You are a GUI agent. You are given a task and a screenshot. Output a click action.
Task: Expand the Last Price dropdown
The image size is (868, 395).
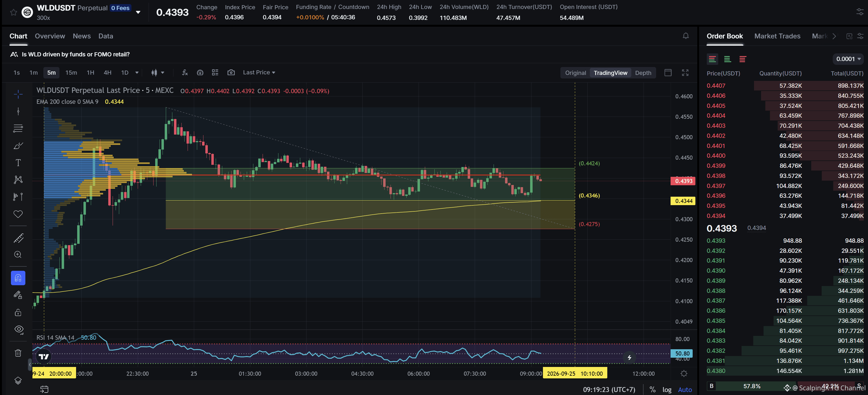click(x=259, y=72)
